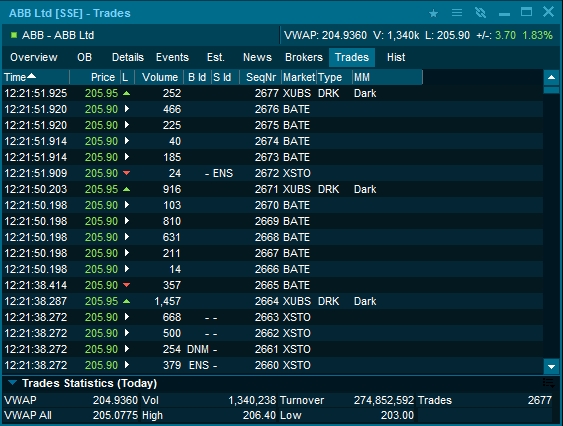Screen dimensions: 563x426
Task: Sort by the SeqNr column header
Action: coord(260,77)
